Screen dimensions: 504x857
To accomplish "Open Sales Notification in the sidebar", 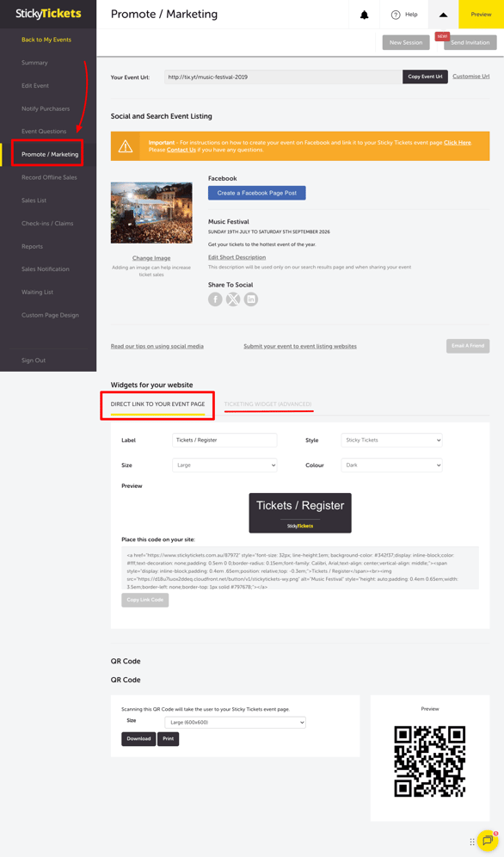I will [46, 269].
